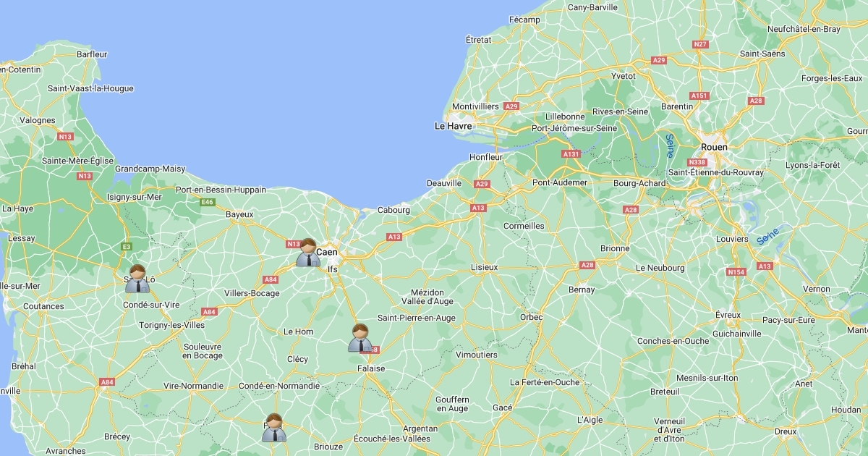Click the Rouen city label
Viewport: 868px width, 456px height.
pyautogui.click(x=714, y=146)
